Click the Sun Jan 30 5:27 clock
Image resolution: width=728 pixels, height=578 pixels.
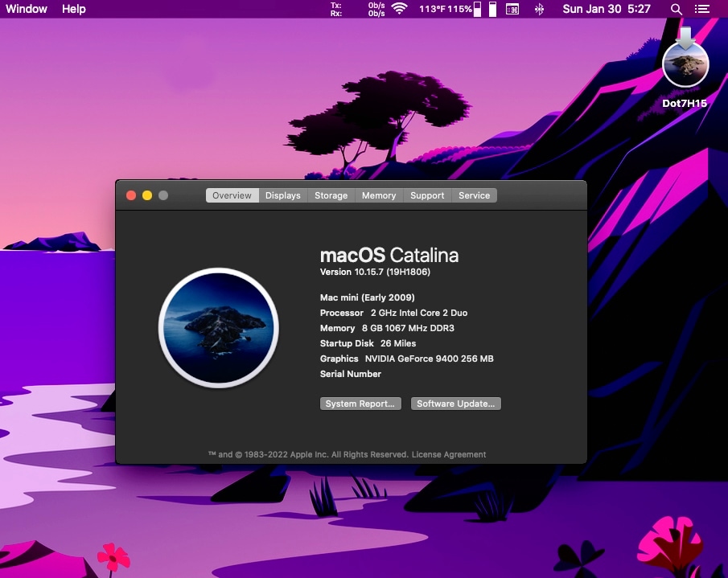tap(607, 9)
